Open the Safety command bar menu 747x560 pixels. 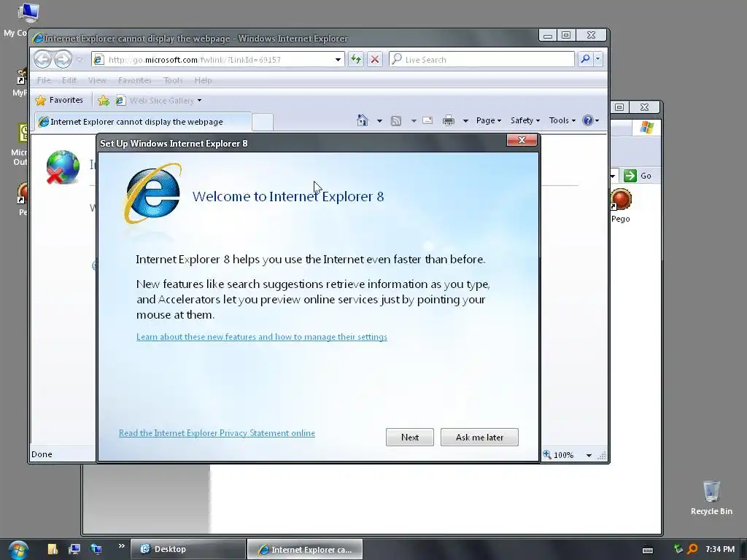[x=525, y=120]
